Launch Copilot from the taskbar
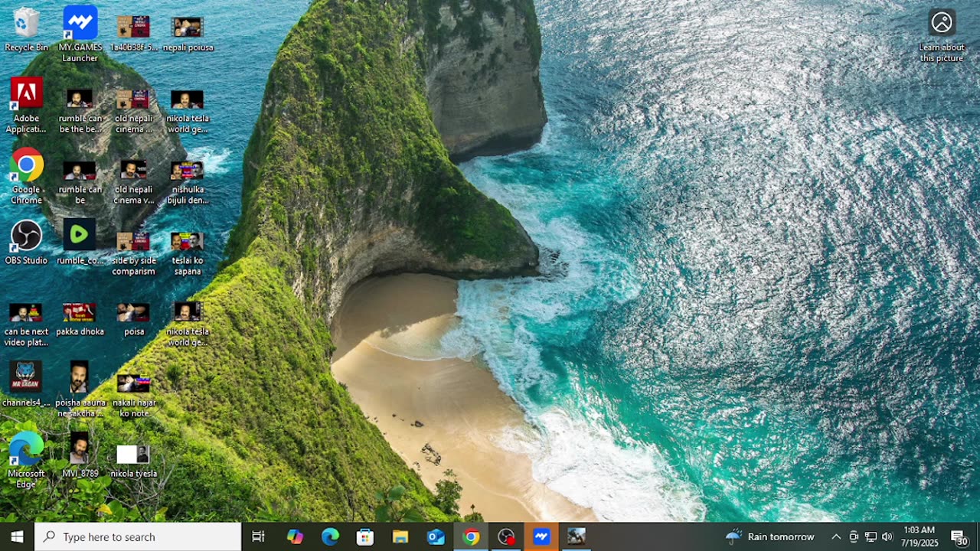The image size is (980, 551). point(295,536)
